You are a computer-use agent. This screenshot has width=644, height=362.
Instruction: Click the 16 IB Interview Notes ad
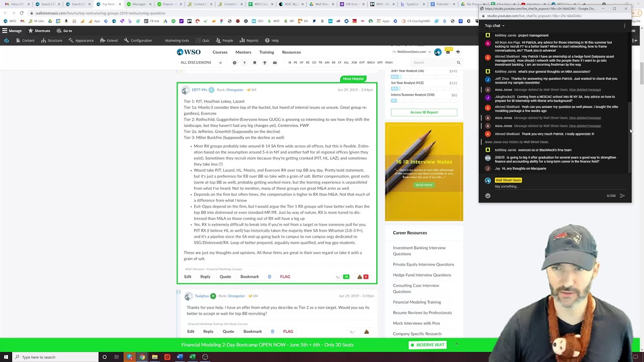424,171
